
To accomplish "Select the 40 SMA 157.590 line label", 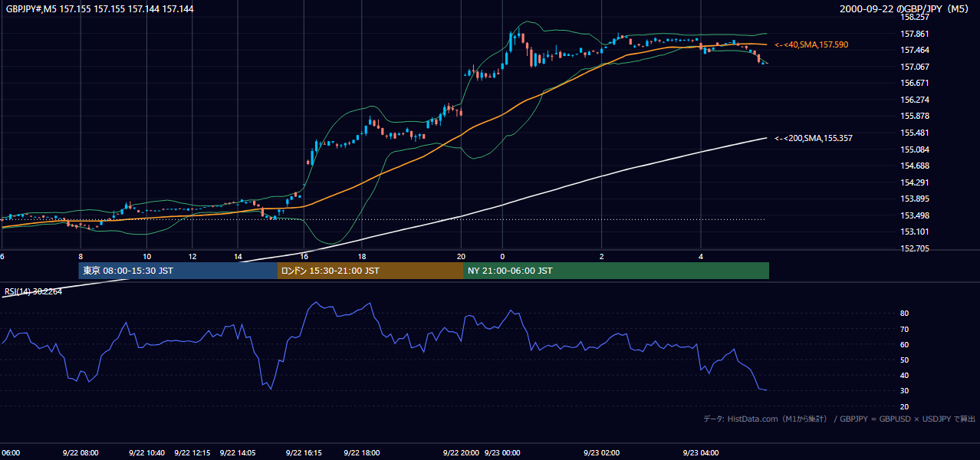I will [811, 45].
